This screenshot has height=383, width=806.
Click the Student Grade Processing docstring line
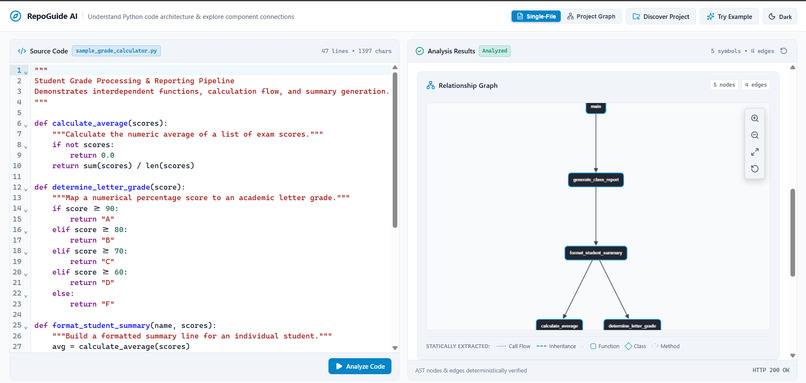click(134, 81)
